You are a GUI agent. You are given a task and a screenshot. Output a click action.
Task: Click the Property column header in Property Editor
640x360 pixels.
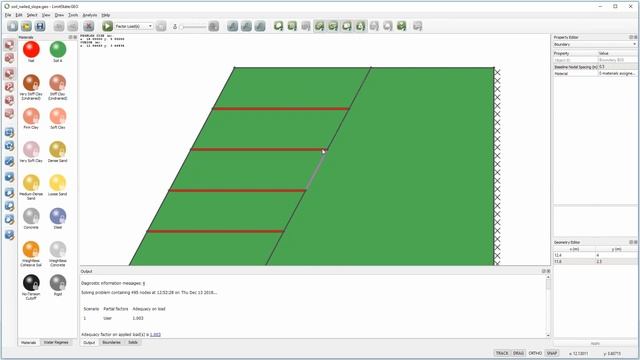click(575, 53)
